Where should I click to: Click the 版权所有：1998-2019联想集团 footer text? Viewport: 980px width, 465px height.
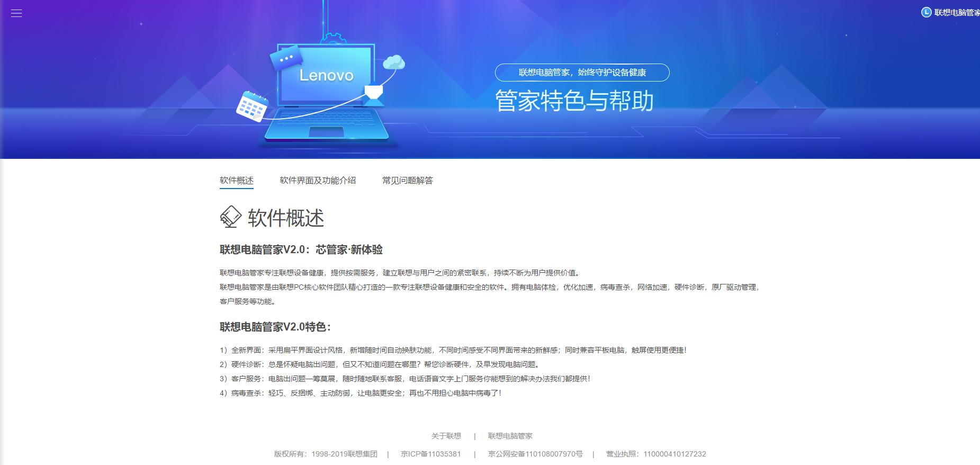click(x=326, y=454)
